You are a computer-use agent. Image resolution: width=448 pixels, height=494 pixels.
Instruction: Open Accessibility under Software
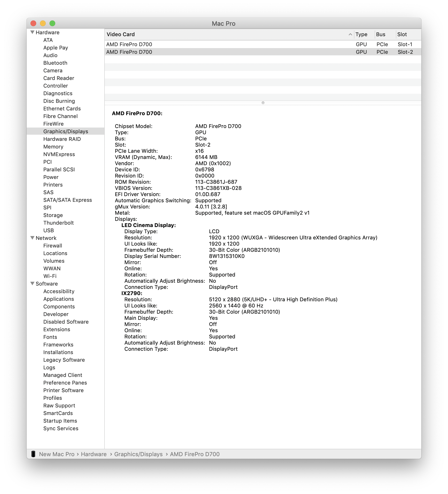[x=59, y=291]
